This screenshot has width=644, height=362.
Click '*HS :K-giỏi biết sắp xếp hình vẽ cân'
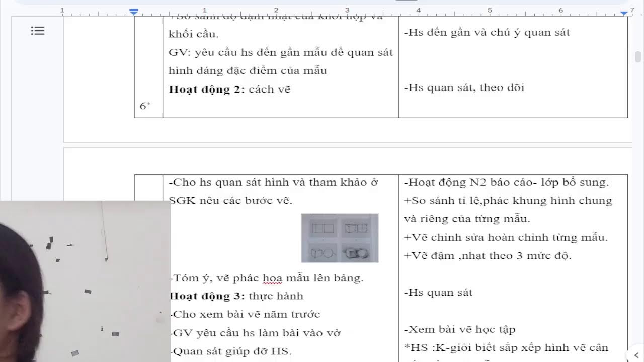click(x=506, y=348)
